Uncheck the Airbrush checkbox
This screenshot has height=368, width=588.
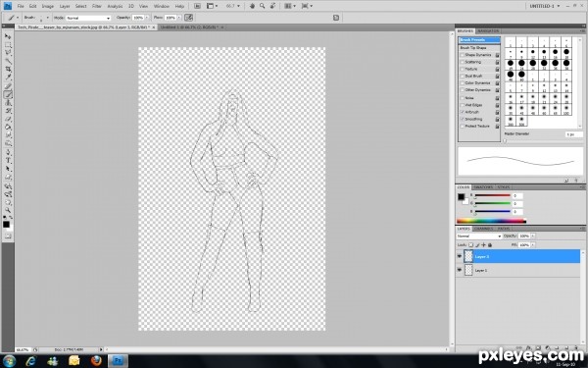pos(462,112)
